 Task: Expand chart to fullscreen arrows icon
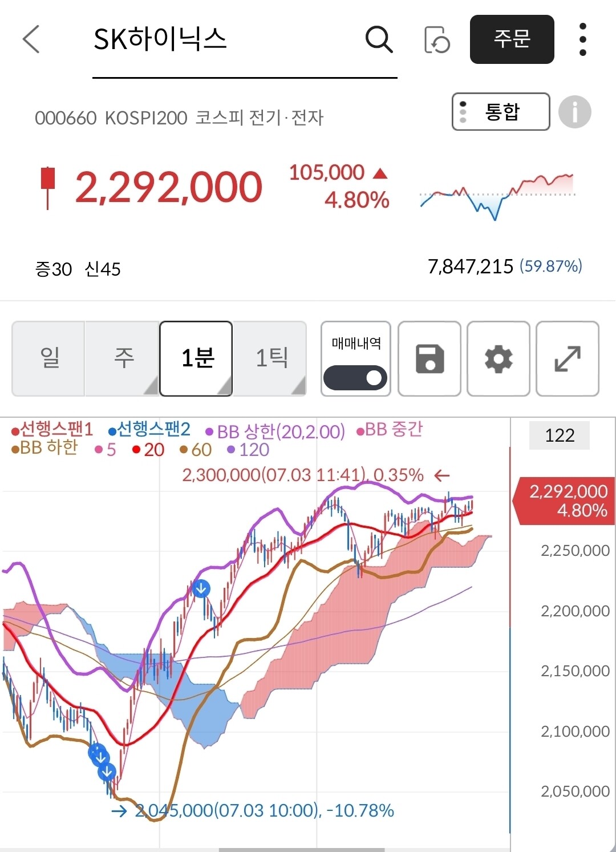pyautogui.click(x=568, y=359)
